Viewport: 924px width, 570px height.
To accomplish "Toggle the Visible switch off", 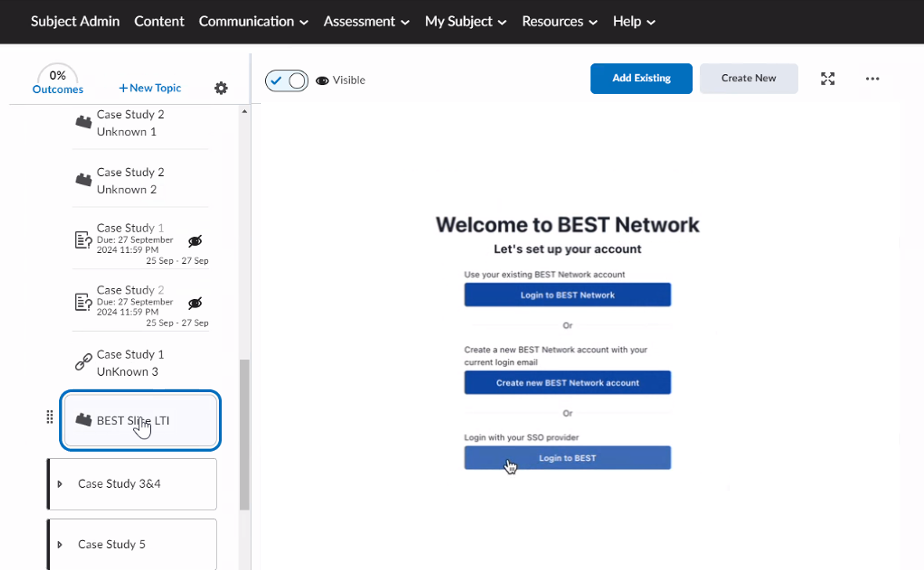I will [x=286, y=80].
